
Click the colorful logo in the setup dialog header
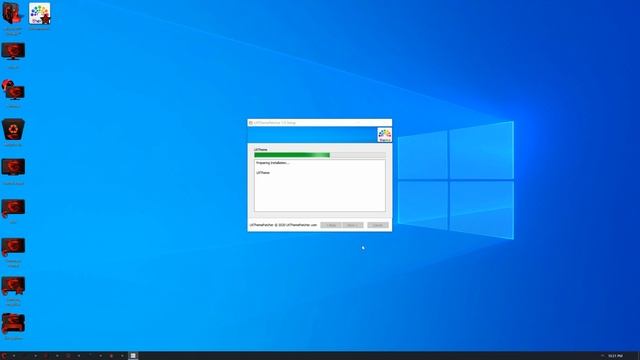384,135
